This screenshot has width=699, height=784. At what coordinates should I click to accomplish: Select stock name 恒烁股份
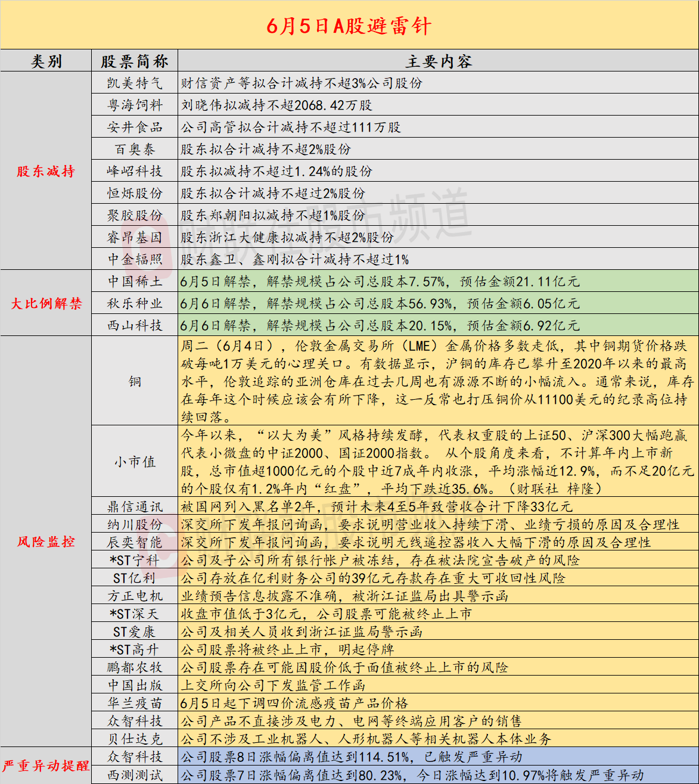135,194
